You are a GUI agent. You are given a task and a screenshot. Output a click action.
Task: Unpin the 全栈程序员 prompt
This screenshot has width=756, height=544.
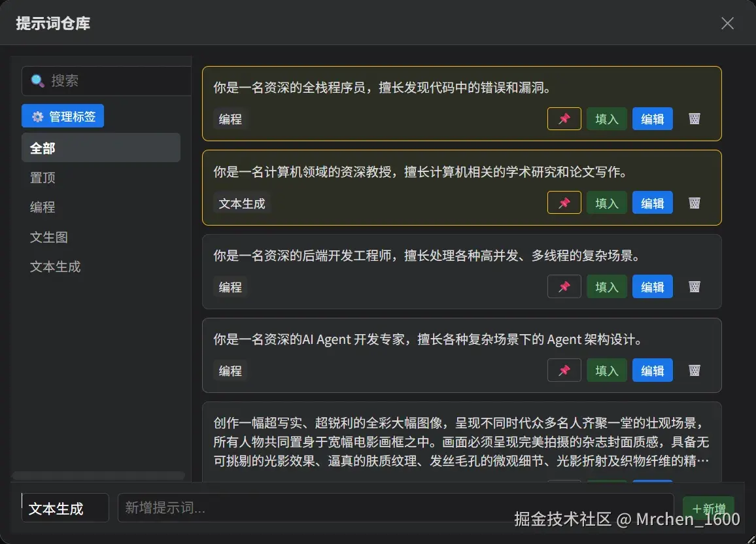tap(564, 119)
